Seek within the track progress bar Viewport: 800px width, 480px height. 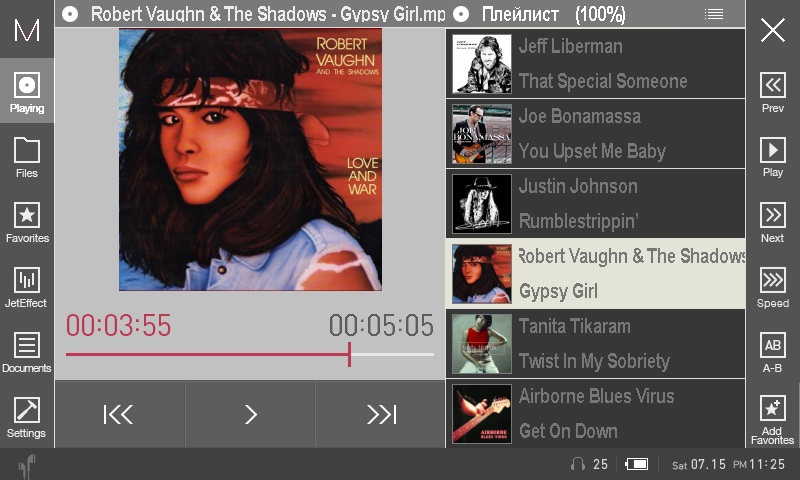pos(250,354)
